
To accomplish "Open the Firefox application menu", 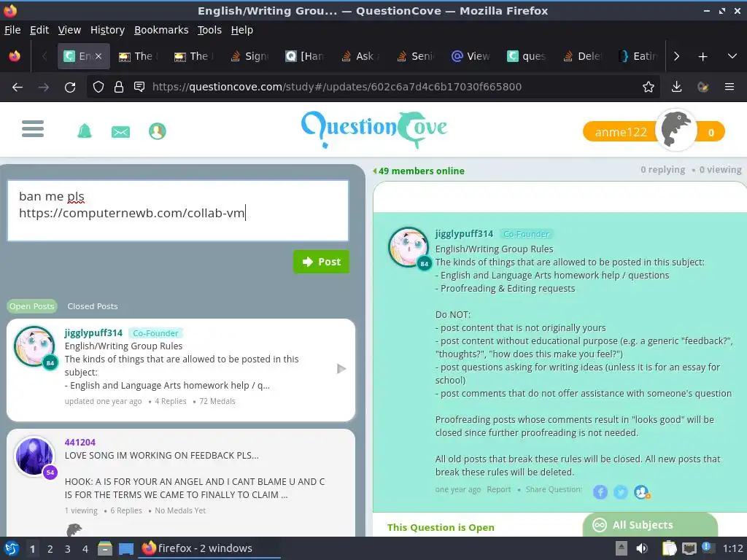I will click(x=729, y=87).
